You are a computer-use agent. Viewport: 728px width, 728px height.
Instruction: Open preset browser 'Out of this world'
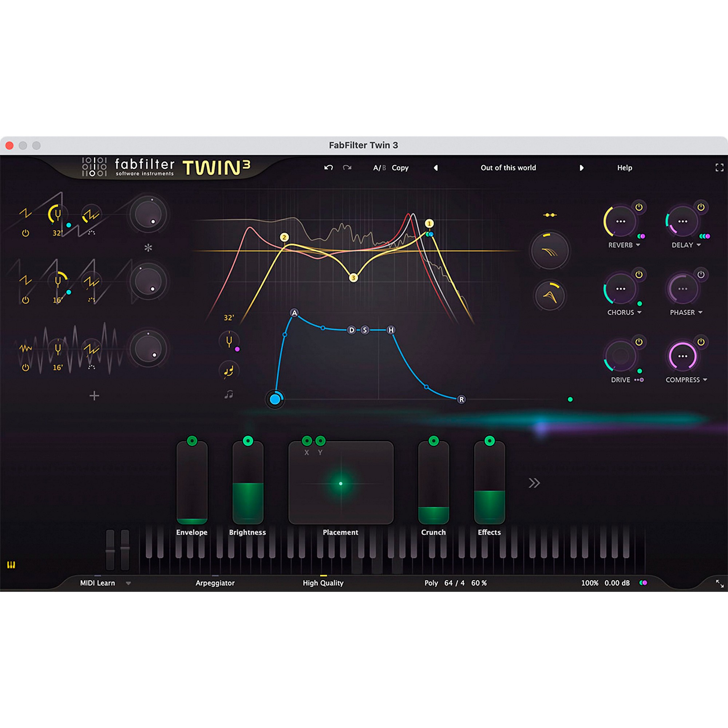[x=508, y=168]
